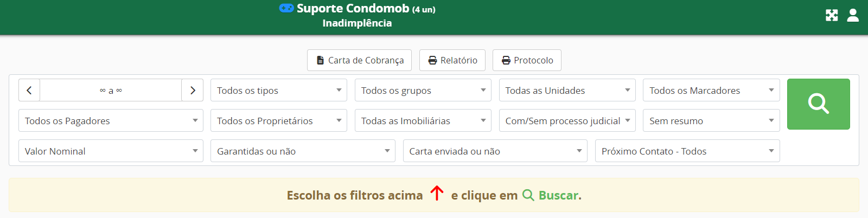Expand Todas as Imobiliárias dropdown
This screenshot has height=218, width=868.
423,121
